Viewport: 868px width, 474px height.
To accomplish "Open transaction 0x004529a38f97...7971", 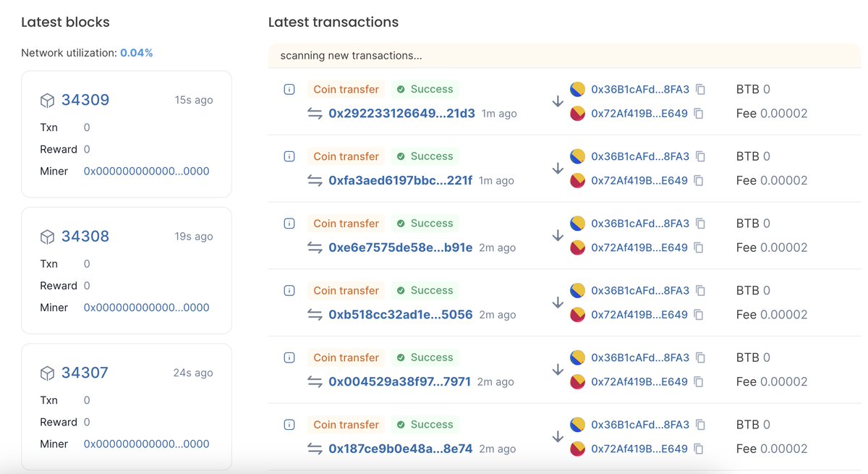I will (399, 381).
